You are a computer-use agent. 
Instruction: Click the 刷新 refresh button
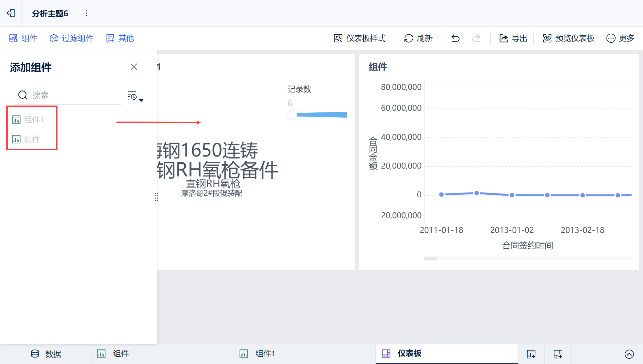click(x=418, y=38)
